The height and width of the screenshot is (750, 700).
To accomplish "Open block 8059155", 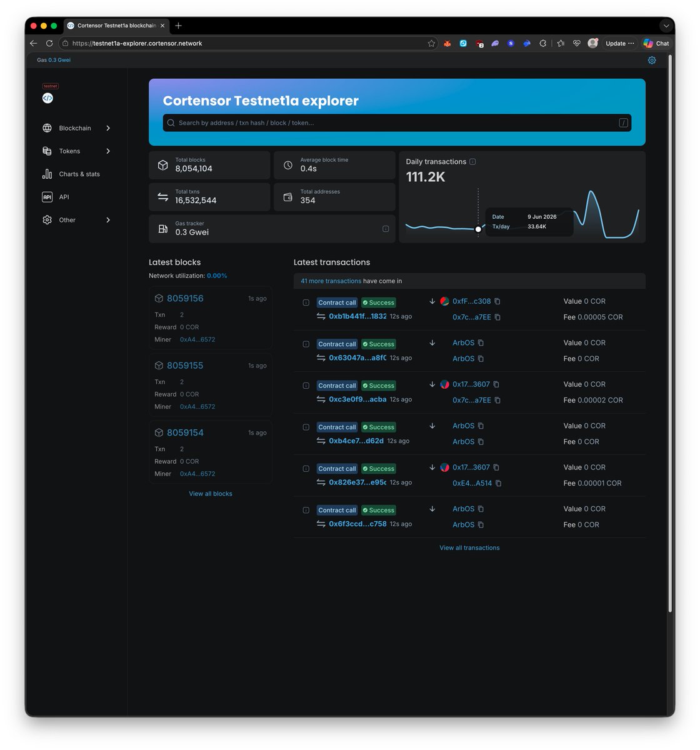I will [185, 366].
